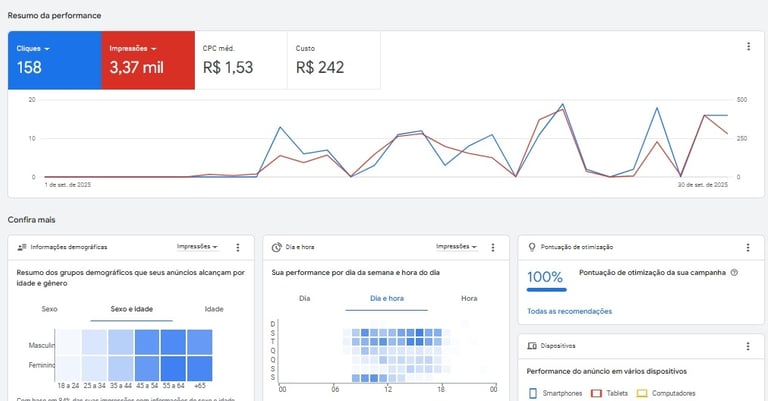Open Informações demográficas card options menu
The width and height of the screenshot is (768, 401).
point(238,248)
